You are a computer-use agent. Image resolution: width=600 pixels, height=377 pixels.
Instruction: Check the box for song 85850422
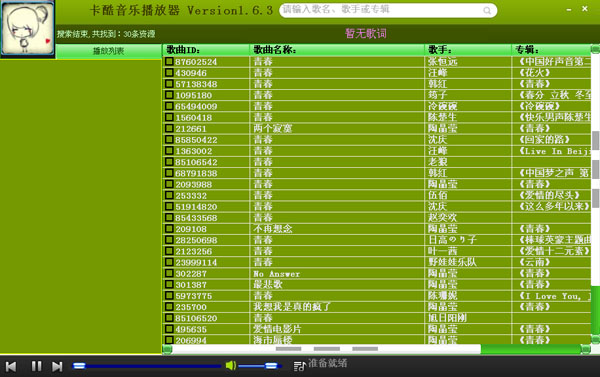tap(169, 139)
